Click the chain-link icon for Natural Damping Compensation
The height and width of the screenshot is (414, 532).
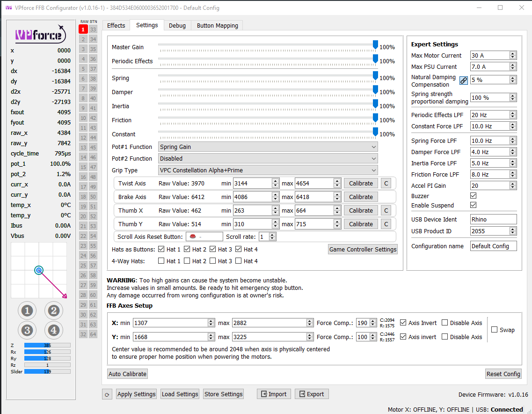click(463, 80)
